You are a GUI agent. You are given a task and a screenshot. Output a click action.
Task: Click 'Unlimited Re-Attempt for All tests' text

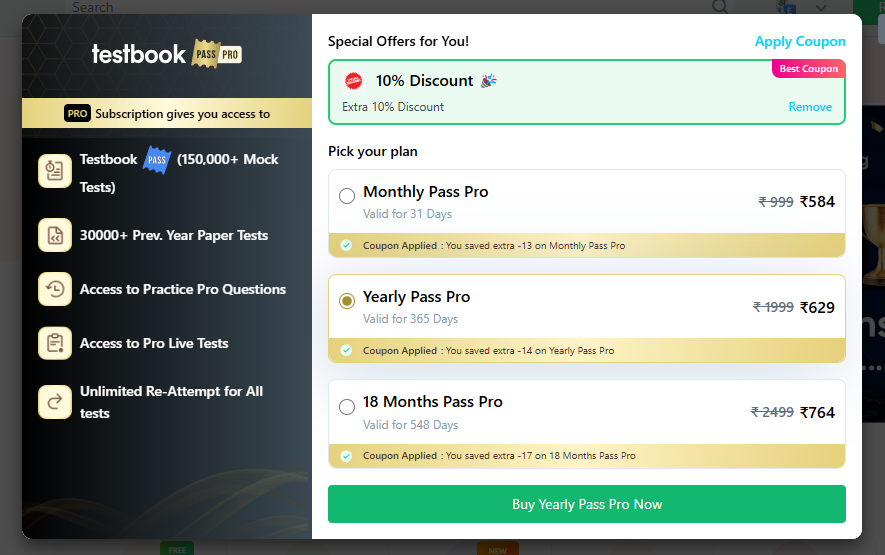(172, 402)
